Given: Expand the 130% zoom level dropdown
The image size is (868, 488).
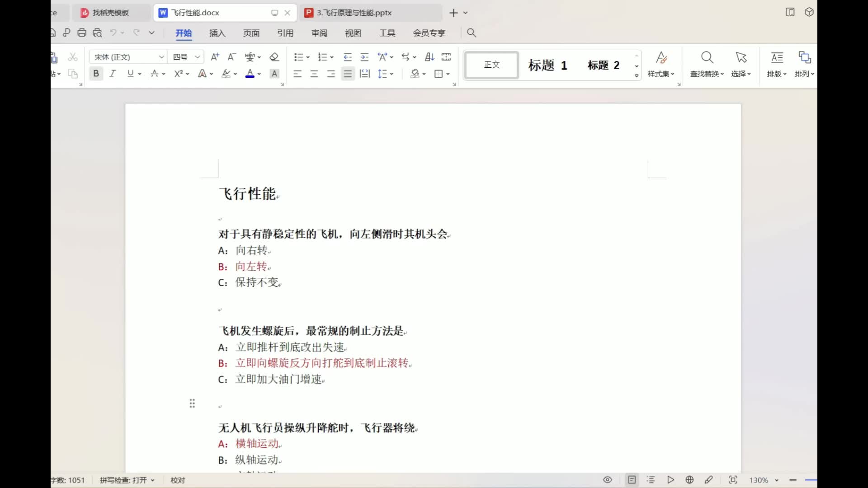Looking at the screenshot, I should 777,480.
